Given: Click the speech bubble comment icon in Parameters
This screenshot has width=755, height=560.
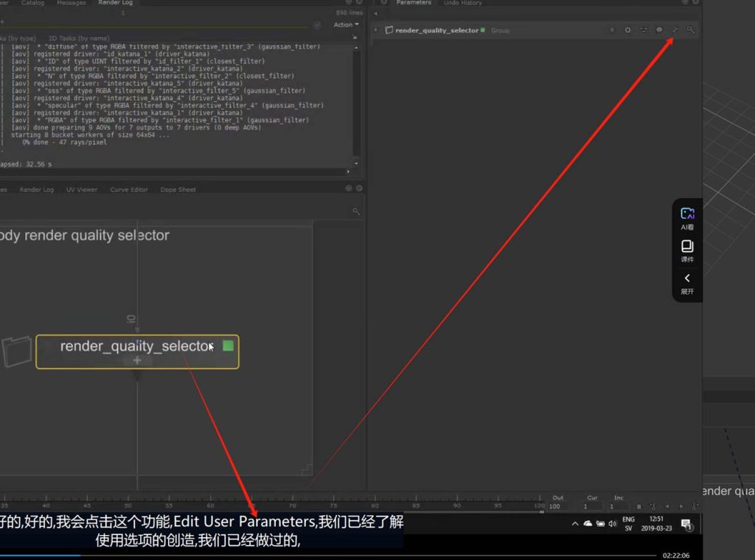Looking at the screenshot, I should coord(659,30).
